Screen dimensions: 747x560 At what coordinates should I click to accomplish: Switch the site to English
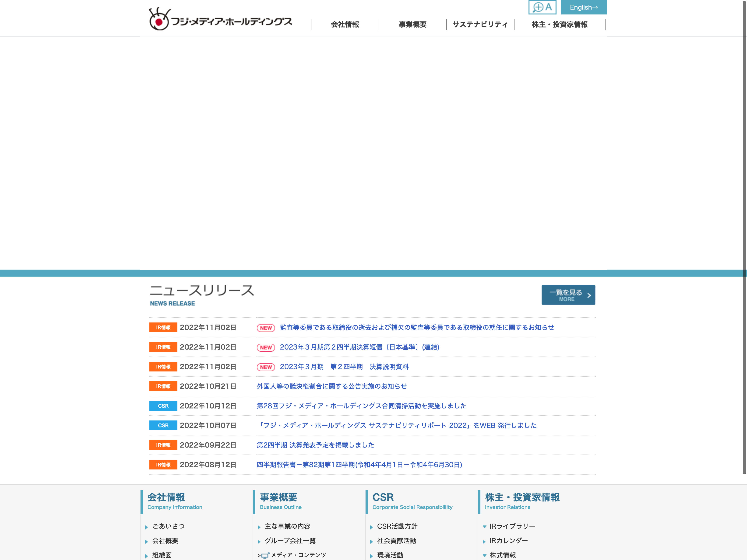(584, 7)
